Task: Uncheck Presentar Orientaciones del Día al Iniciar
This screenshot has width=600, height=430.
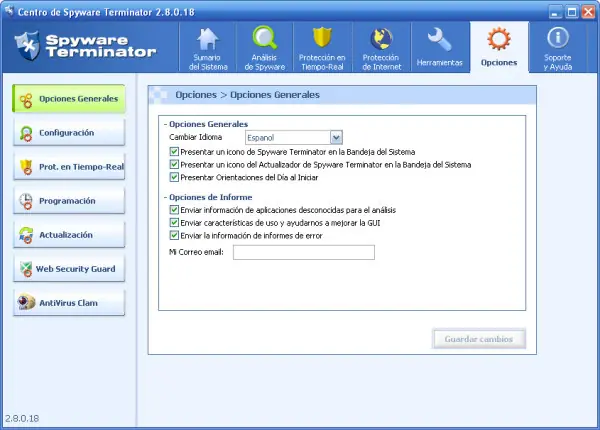Action: (174, 177)
